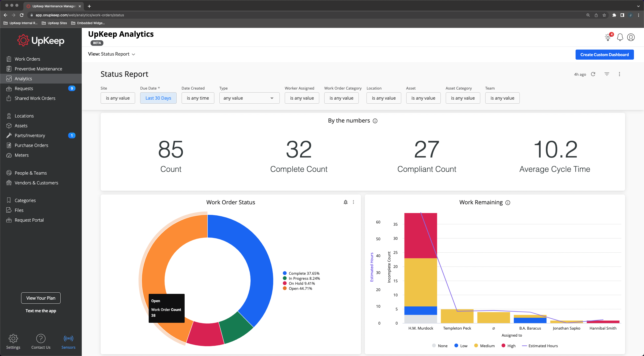Click the View Your Plan button
The image size is (644, 356).
click(x=41, y=298)
